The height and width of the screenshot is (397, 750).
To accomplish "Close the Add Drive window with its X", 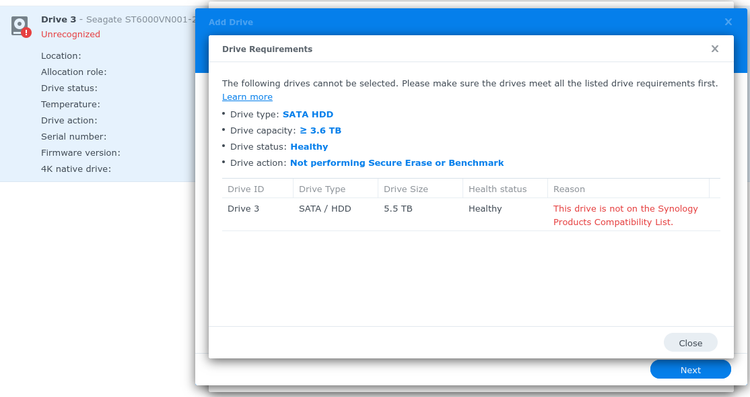I will 728,22.
